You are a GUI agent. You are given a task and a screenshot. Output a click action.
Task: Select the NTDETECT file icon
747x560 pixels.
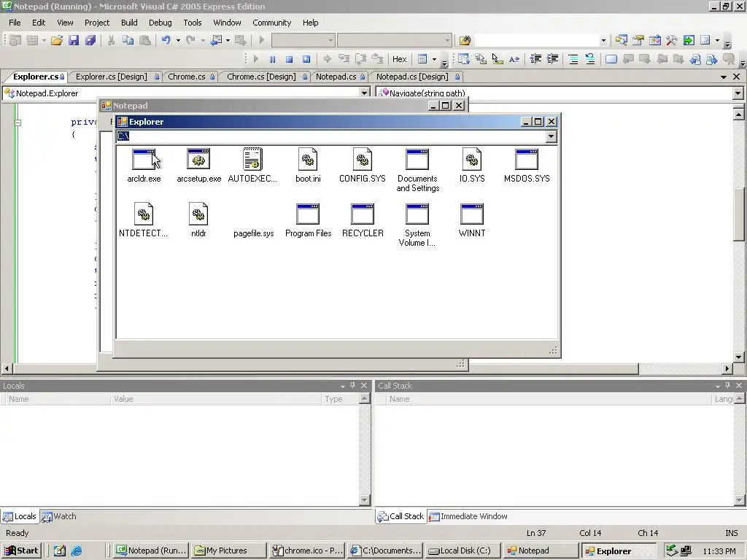144,214
